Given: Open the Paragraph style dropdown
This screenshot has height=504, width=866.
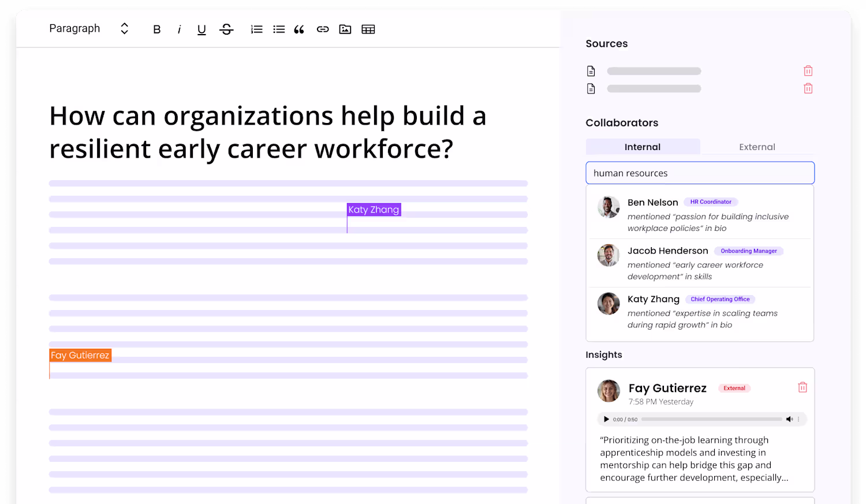Looking at the screenshot, I should point(89,29).
